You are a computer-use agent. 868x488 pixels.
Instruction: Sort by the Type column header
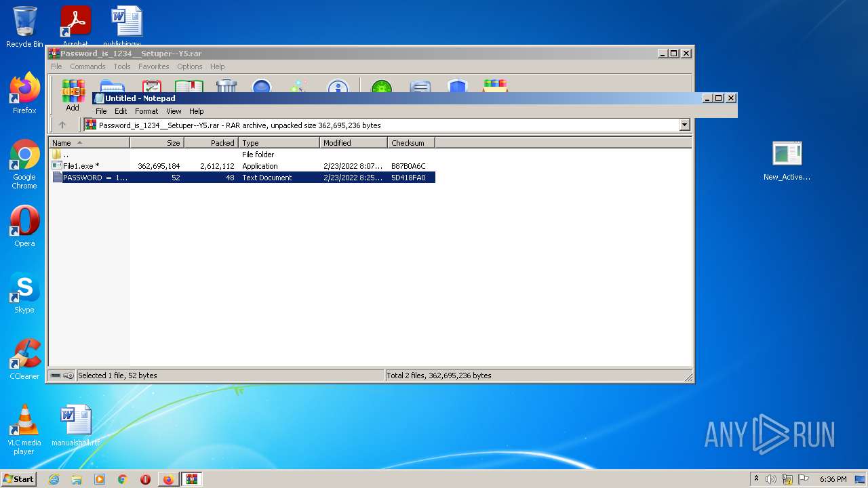(x=279, y=143)
